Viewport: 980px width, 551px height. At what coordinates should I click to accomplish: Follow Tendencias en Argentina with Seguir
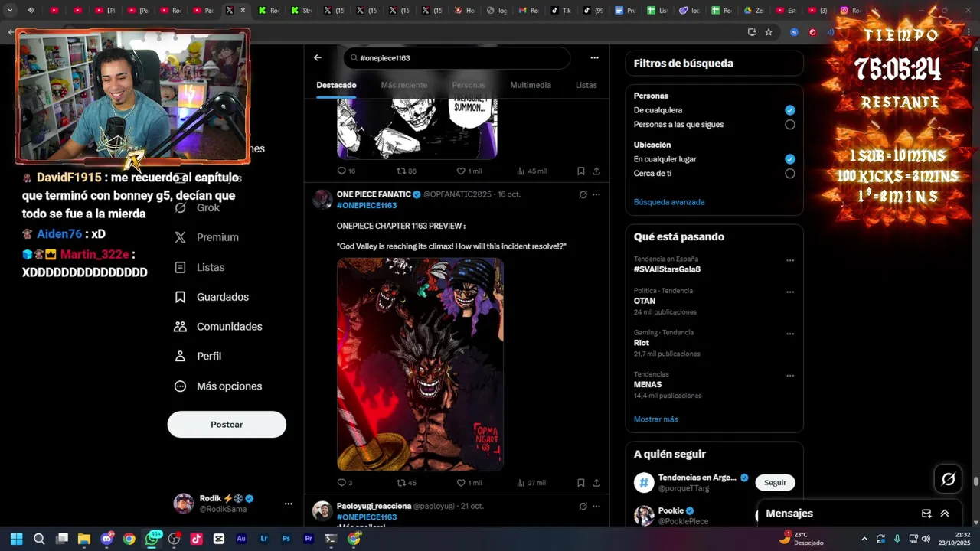click(x=775, y=483)
